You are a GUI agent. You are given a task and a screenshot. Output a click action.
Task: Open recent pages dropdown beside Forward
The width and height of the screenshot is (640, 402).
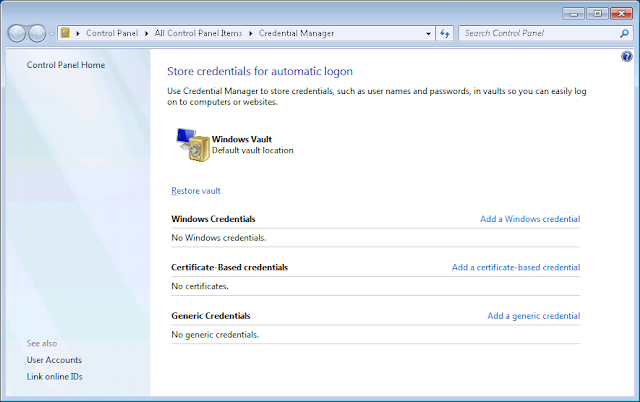coord(52,34)
